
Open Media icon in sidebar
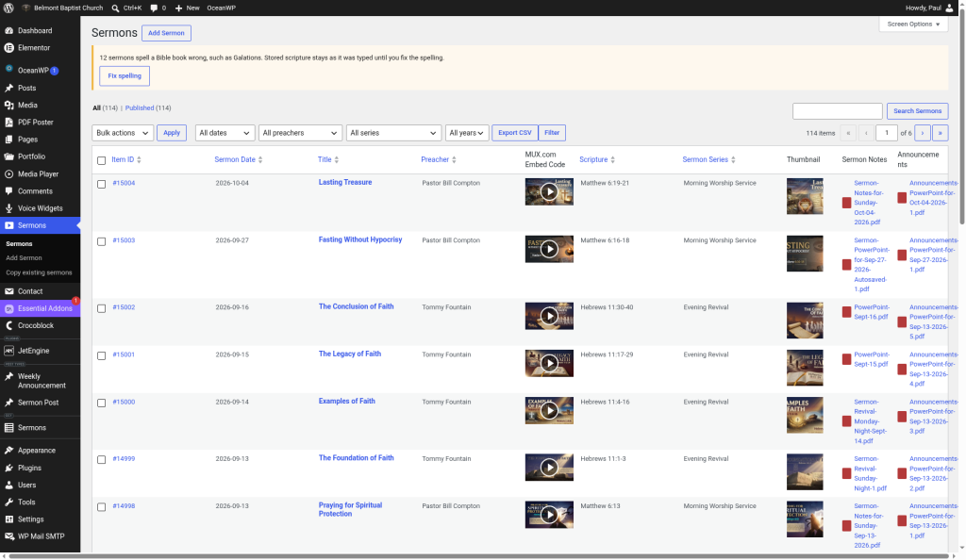9,106
